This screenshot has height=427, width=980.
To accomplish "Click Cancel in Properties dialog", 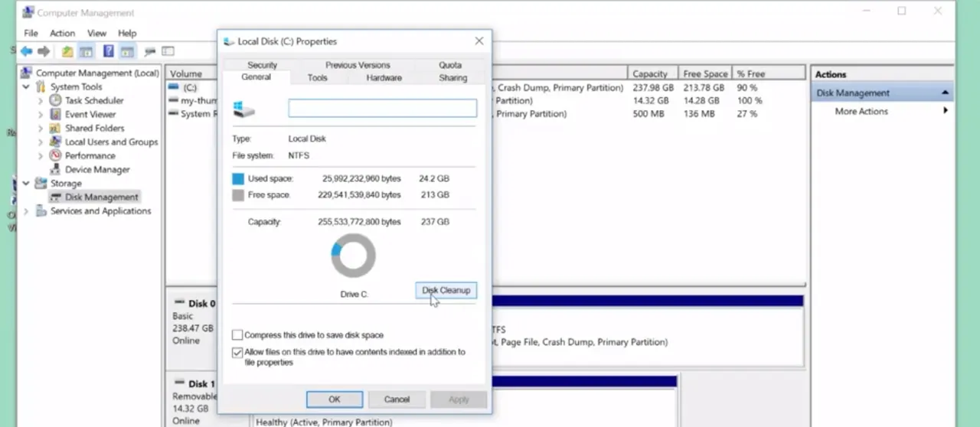I will pyautogui.click(x=397, y=399).
